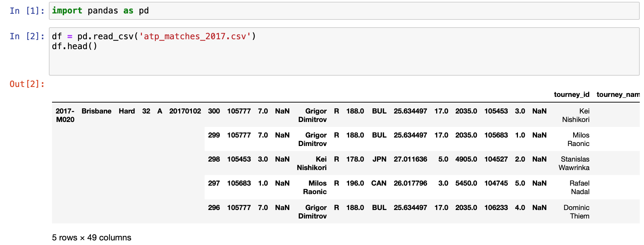Click the draw size 32 cell
The image size is (644, 245).
point(146,111)
